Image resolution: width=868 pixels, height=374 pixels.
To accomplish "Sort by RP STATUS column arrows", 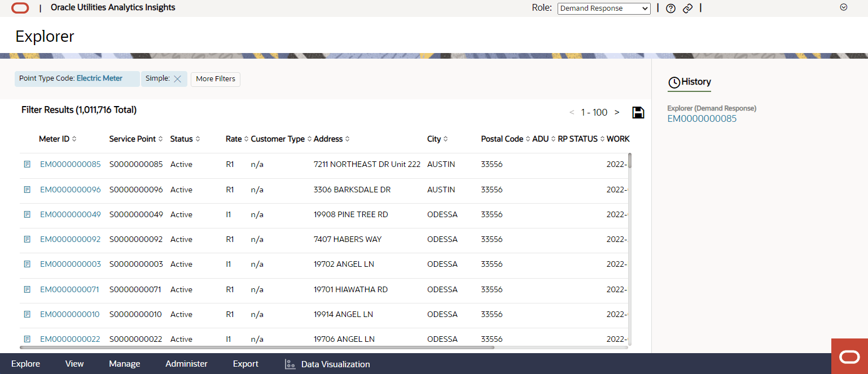I will (x=602, y=139).
